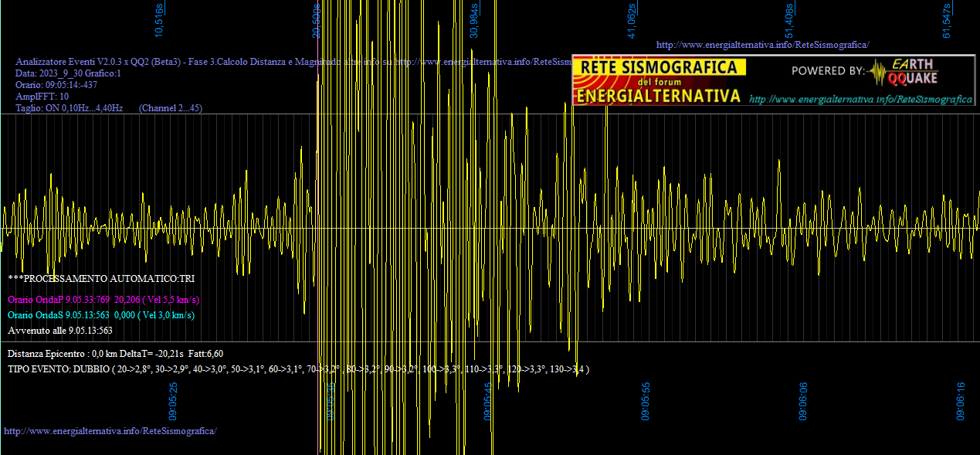Image resolution: width=980 pixels, height=455 pixels.
Task: Click the cyan Orario OndaS line
Action: point(101,314)
